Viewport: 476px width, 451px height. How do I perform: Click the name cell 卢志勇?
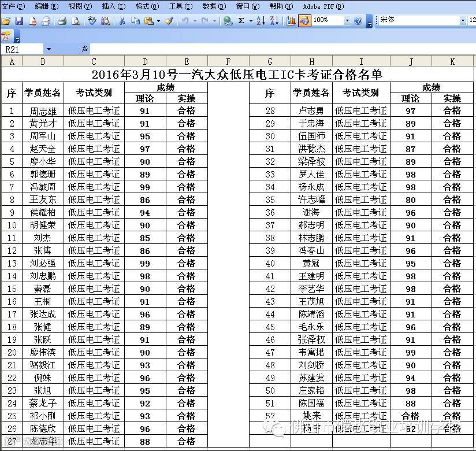coord(311,111)
